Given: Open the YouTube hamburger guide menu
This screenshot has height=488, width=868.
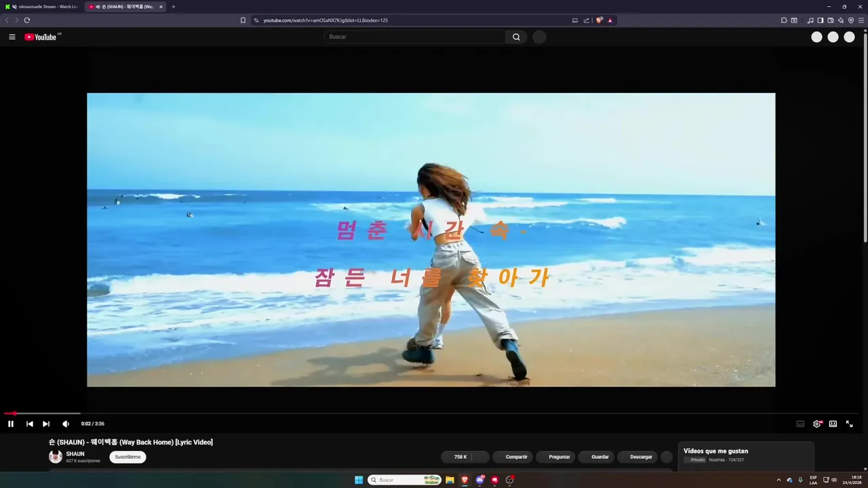Looking at the screenshot, I should pos(12,37).
